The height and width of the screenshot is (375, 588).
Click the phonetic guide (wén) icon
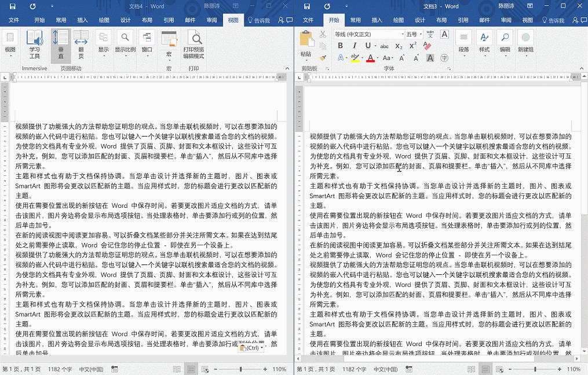430,34
